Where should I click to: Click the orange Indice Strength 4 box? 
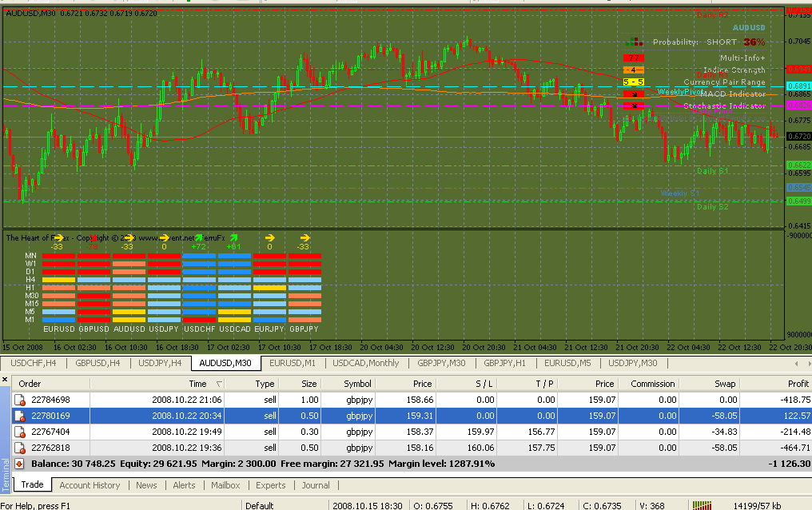click(x=633, y=70)
